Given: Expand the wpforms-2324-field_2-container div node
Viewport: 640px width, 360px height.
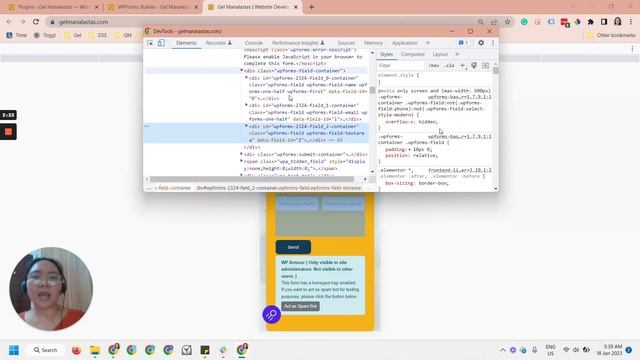Looking at the screenshot, I should (246, 126).
